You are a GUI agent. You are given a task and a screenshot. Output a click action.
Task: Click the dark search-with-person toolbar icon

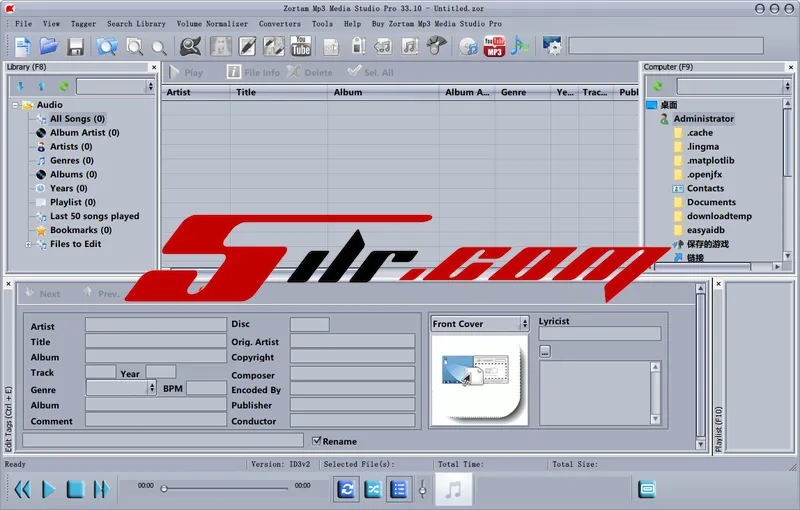tap(190, 46)
